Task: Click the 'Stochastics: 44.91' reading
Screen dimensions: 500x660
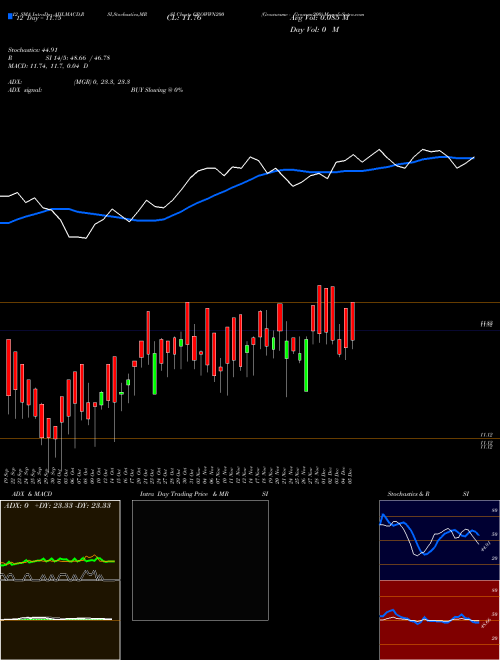Action: click(32, 50)
